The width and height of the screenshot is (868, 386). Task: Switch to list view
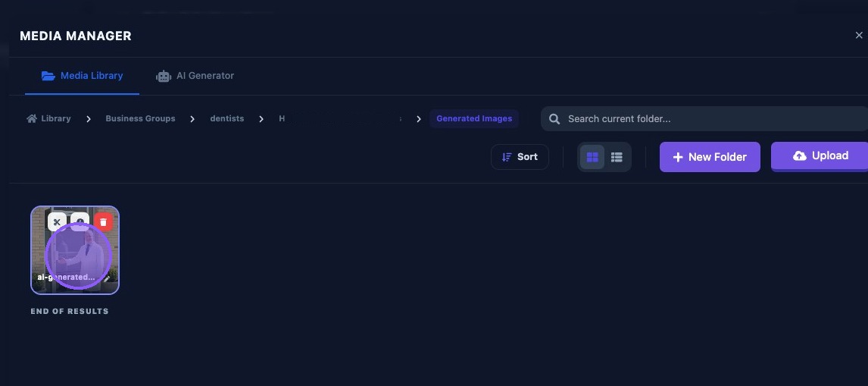tap(617, 157)
